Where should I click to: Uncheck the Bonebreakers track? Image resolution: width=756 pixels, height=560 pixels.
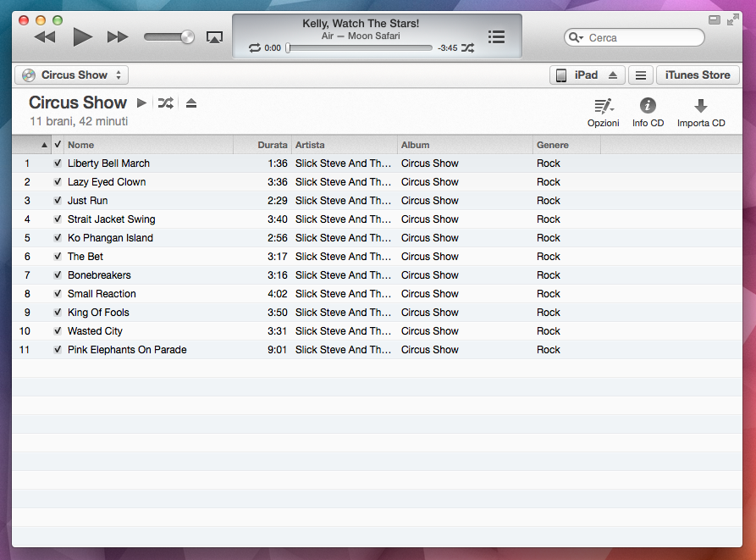click(x=58, y=275)
